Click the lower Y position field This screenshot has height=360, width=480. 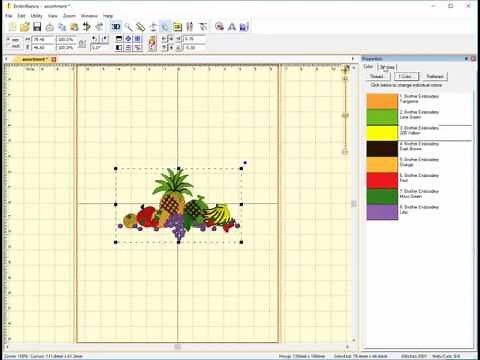click(195, 48)
